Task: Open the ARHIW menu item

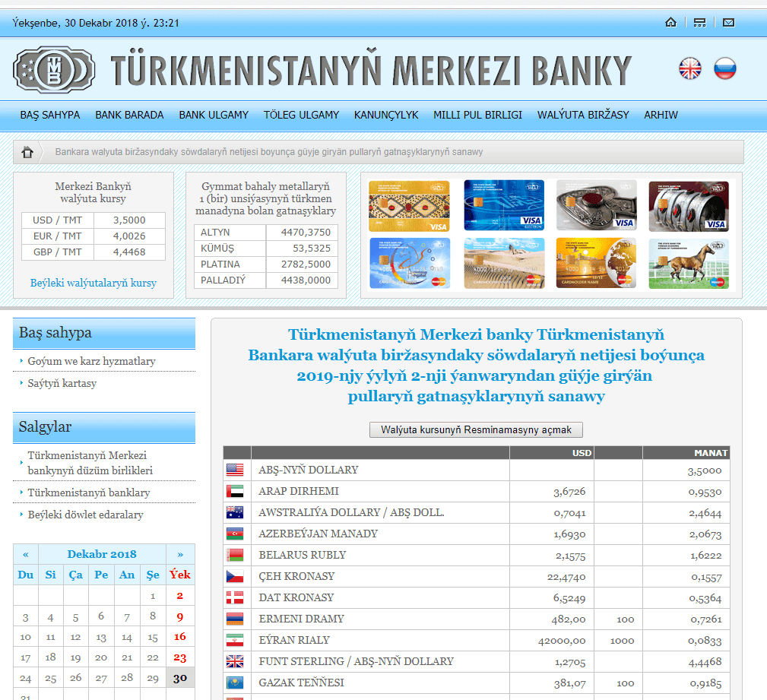Action: (x=661, y=115)
